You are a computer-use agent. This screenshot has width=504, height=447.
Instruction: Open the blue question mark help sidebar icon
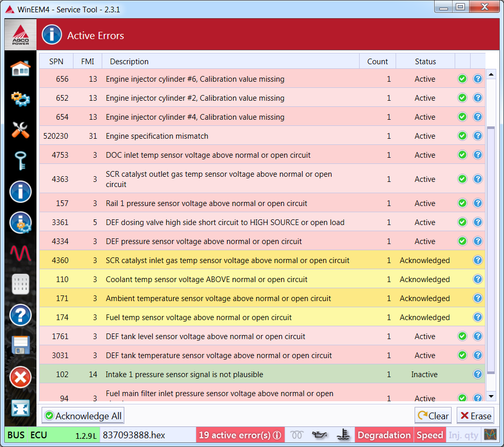pos(21,315)
